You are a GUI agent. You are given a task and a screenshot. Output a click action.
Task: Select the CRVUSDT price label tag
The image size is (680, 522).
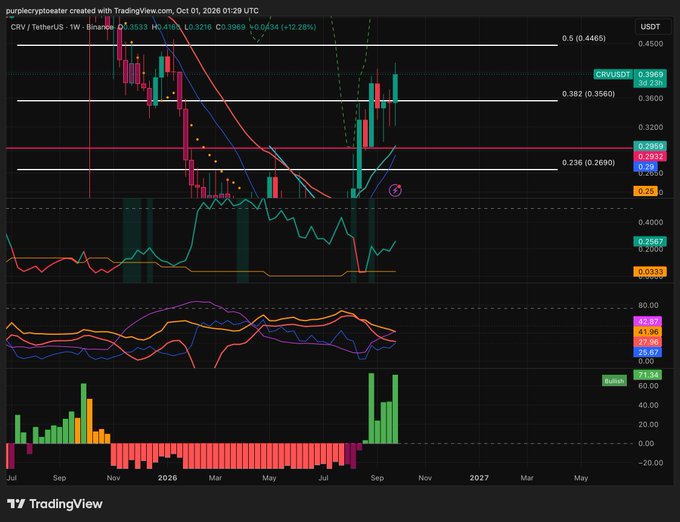pos(613,75)
